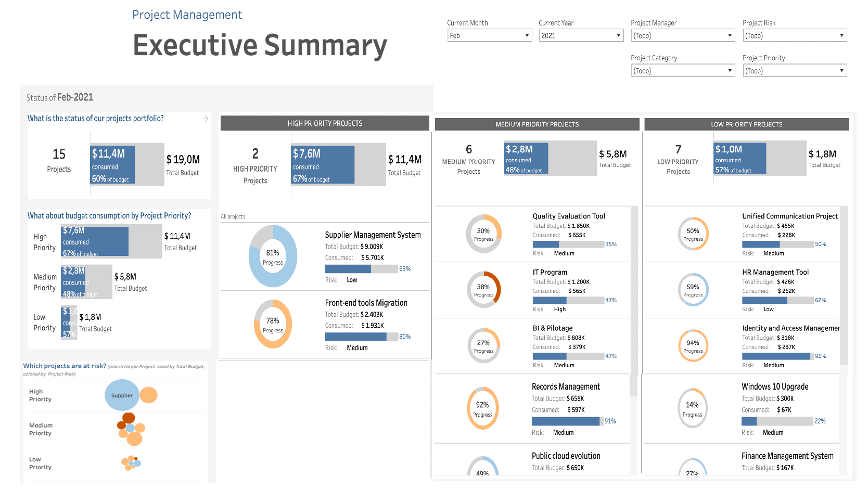Click the HR Management Tool 59% donut
The width and height of the screenshot is (868, 490).
[693, 290]
